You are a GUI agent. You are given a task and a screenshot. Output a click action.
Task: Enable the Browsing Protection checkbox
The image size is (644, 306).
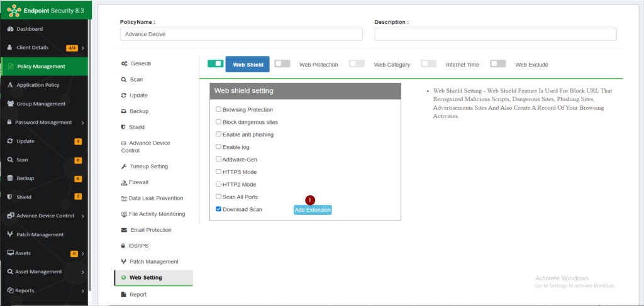[x=218, y=109]
